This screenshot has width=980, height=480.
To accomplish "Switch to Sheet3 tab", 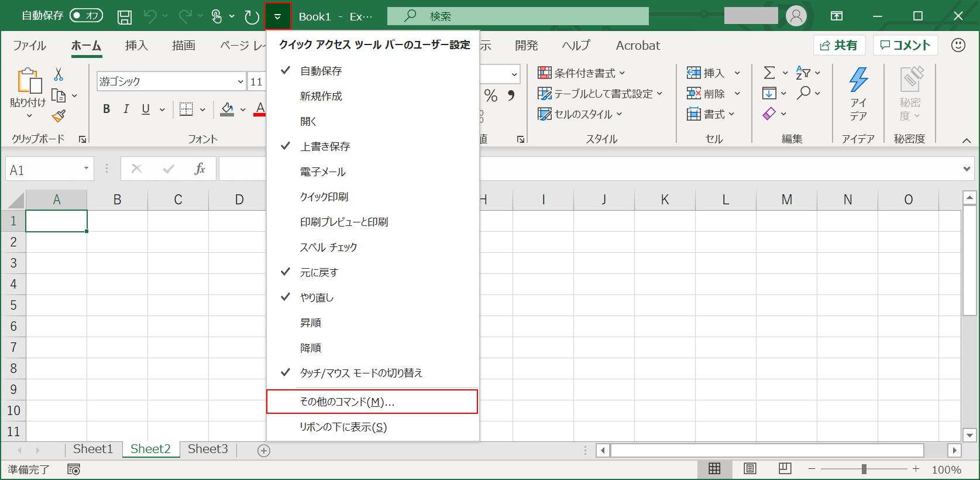I will pos(208,449).
